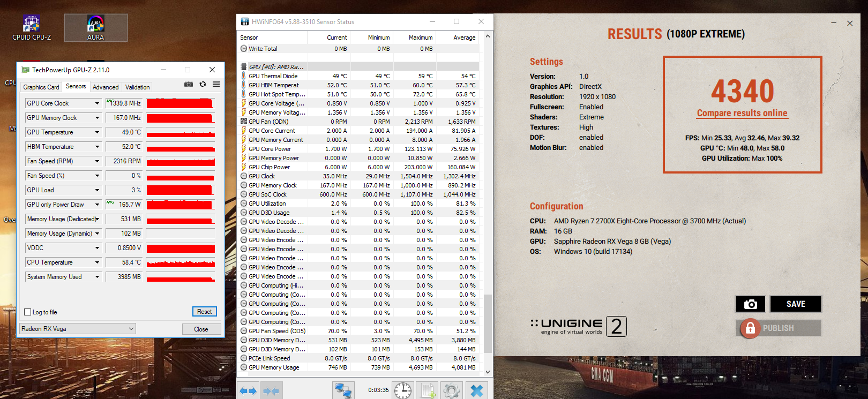Image resolution: width=868 pixels, height=399 pixels.
Task: Expand HBM Temperature dropdown
Action: [x=97, y=147]
